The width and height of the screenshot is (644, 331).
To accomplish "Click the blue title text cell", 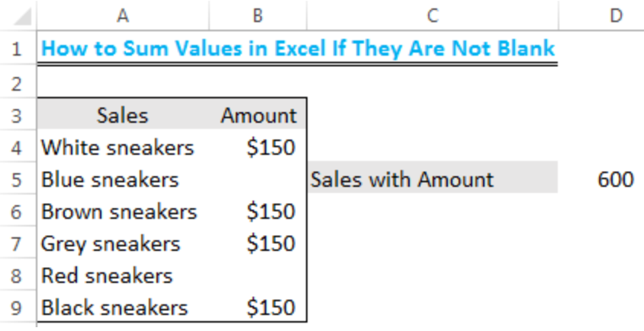I will (x=298, y=49).
